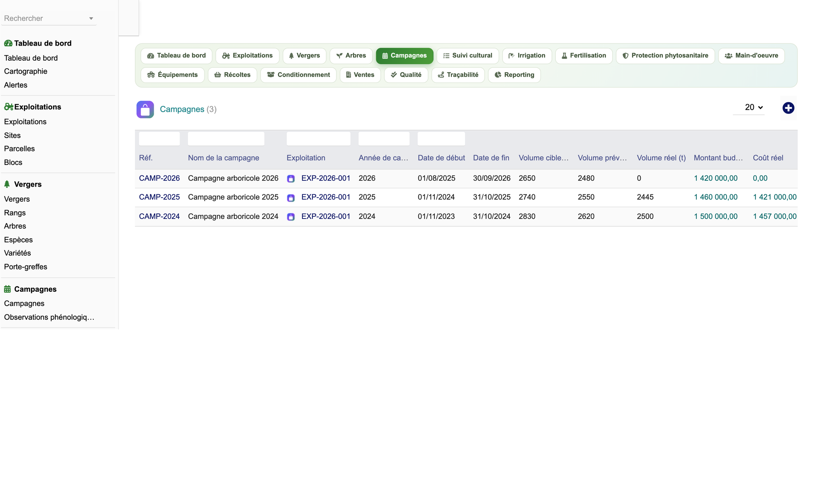Open the 20 rows-per-page dropdown
This screenshot has width=815, height=504.
[x=749, y=108]
